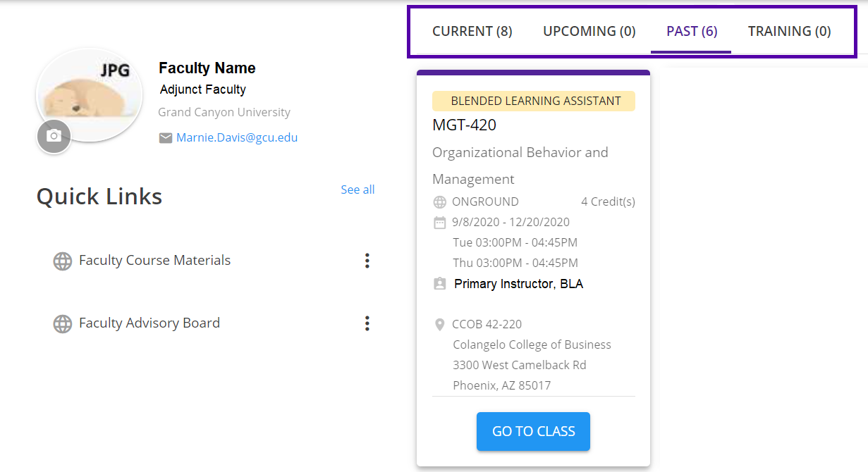Click the instructor badge icon in card

point(439,284)
